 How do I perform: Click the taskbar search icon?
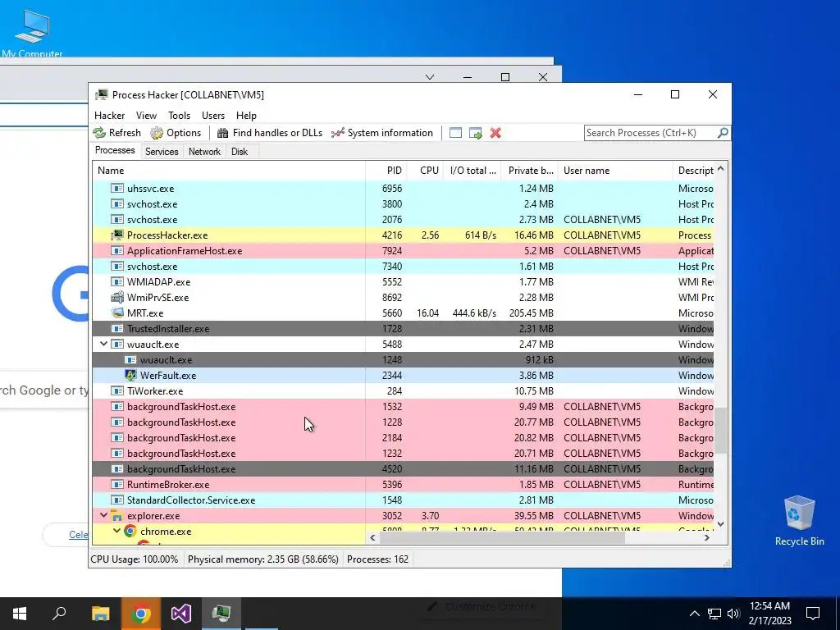point(59,614)
